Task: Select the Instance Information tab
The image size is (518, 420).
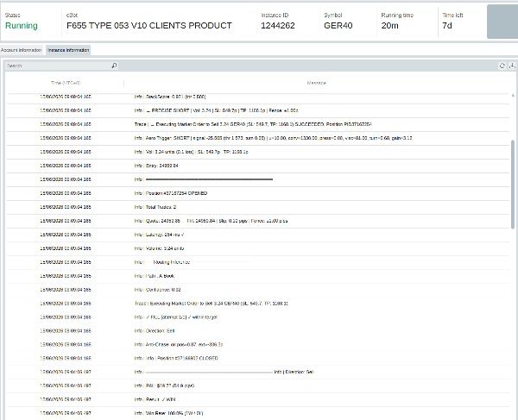Action: click(x=68, y=50)
